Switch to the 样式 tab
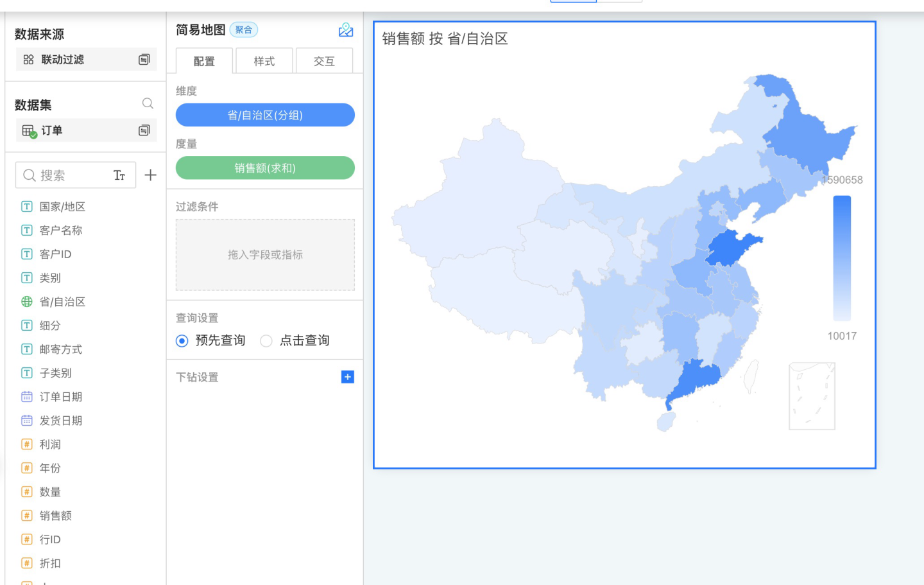 point(264,62)
